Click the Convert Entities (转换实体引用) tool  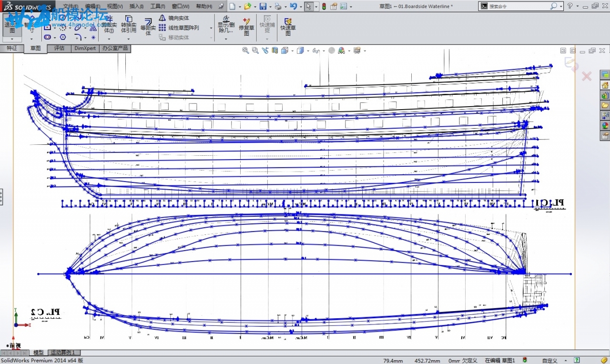tap(128, 25)
